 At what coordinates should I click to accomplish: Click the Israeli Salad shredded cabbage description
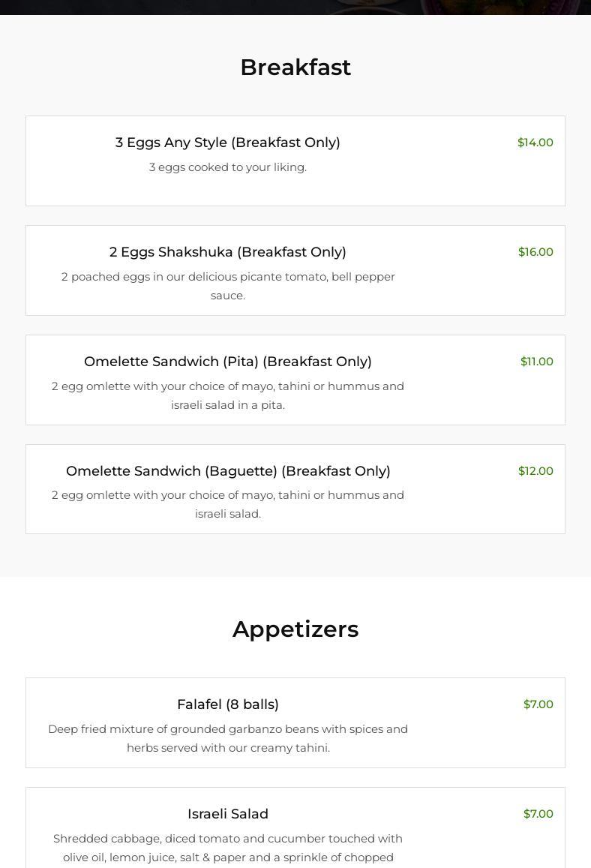point(228,848)
